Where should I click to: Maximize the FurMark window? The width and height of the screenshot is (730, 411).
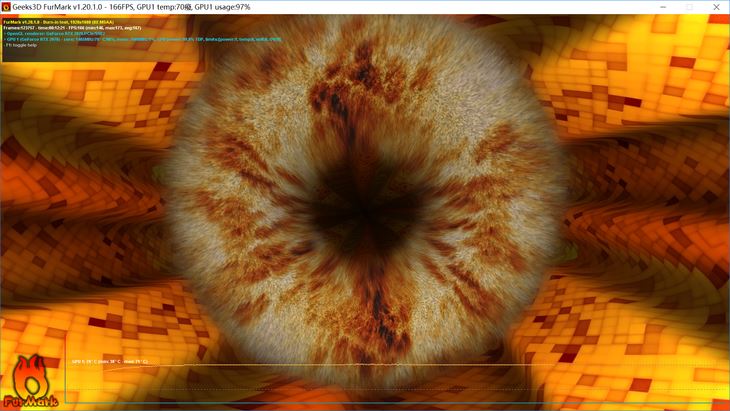[x=689, y=7]
